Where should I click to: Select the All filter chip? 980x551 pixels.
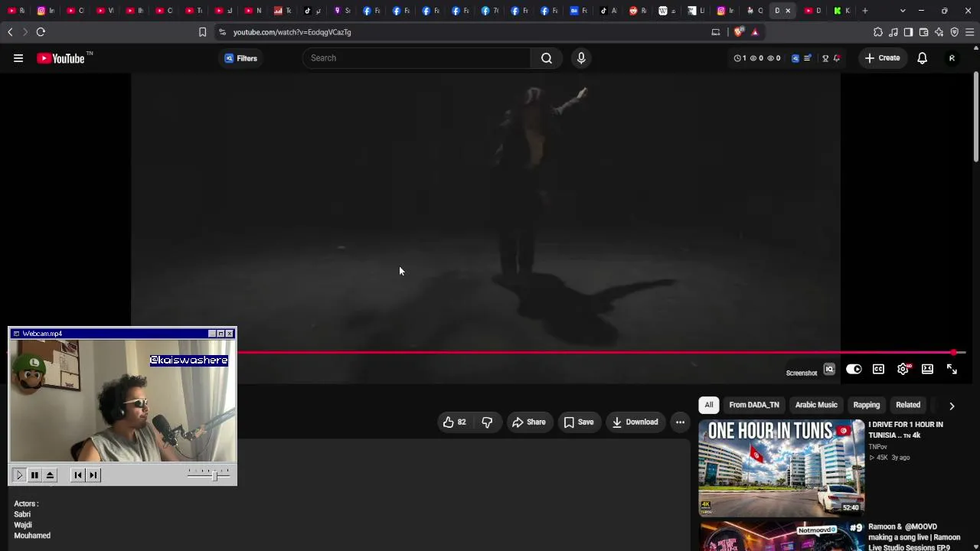click(709, 405)
